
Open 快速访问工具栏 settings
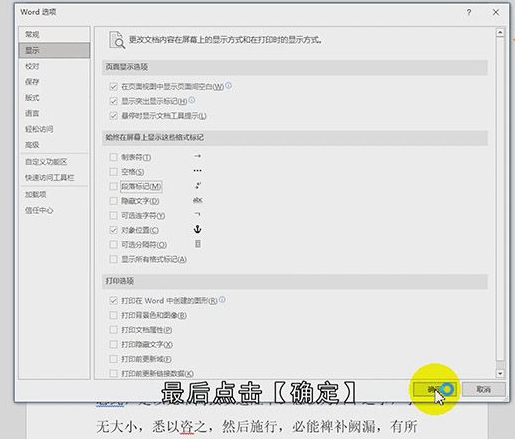click(54, 178)
